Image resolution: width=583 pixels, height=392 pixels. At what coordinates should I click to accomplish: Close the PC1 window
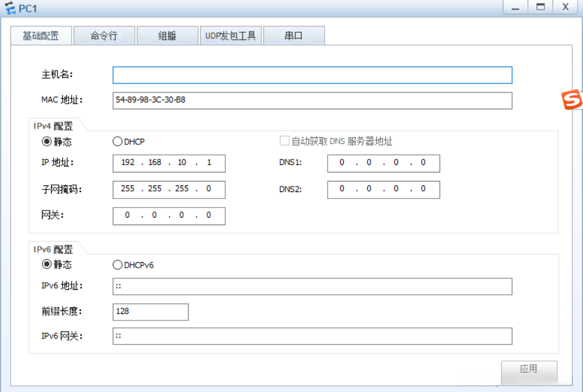(565, 7)
